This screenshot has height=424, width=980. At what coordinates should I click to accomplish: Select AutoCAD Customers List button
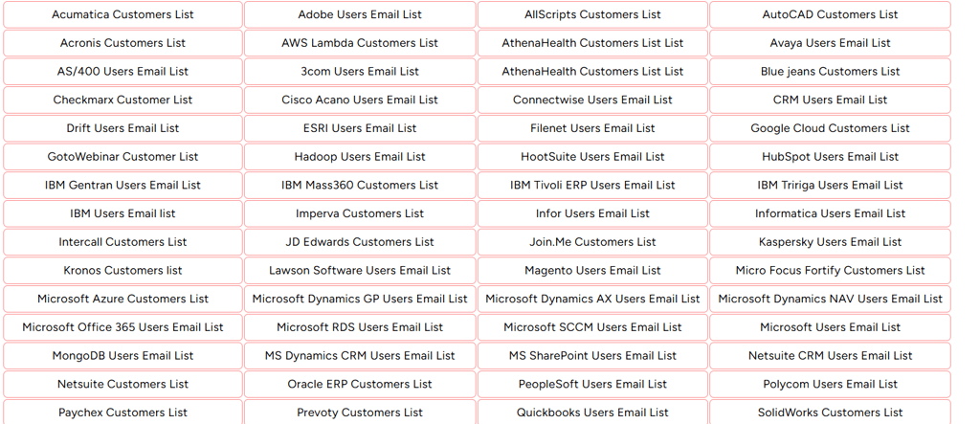pos(830,14)
